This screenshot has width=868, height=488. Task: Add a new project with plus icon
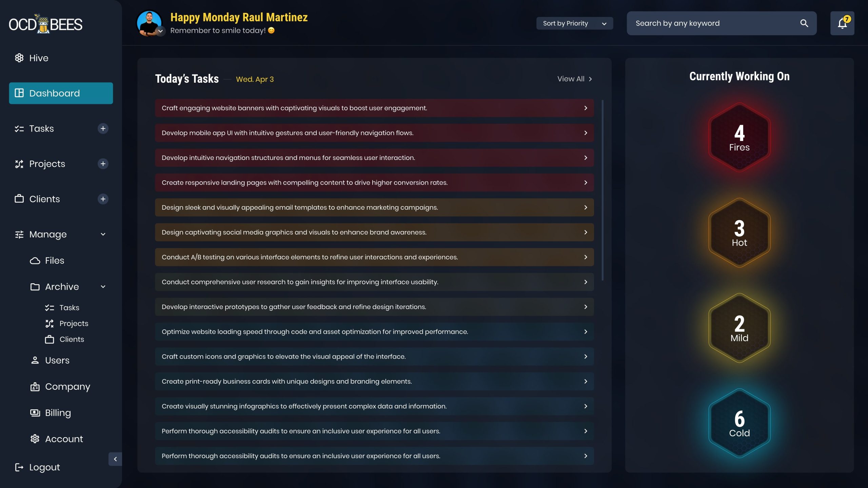pos(103,164)
